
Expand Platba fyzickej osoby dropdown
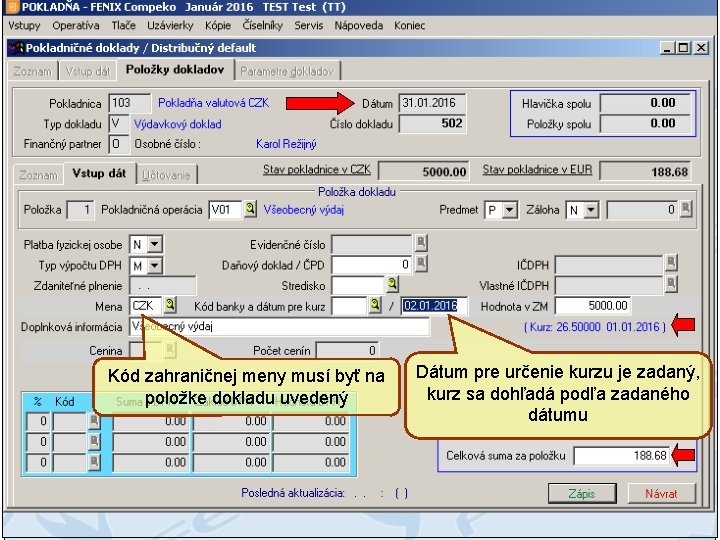[x=154, y=244]
